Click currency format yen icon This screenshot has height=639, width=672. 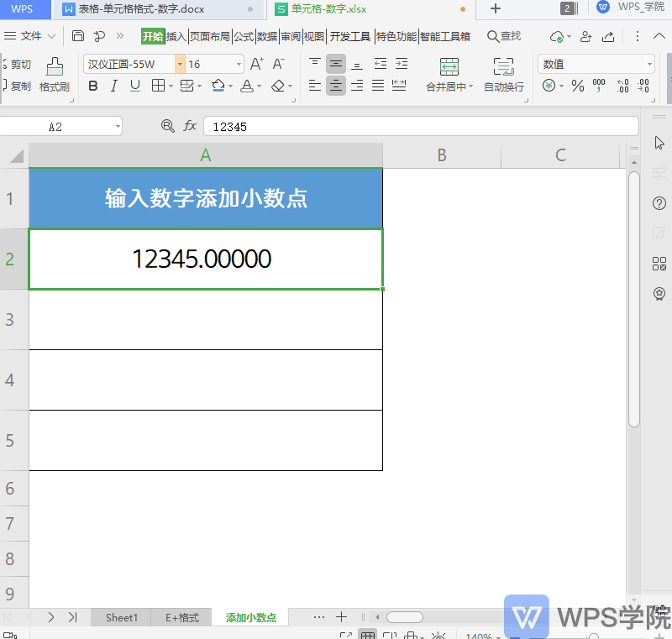(549, 86)
